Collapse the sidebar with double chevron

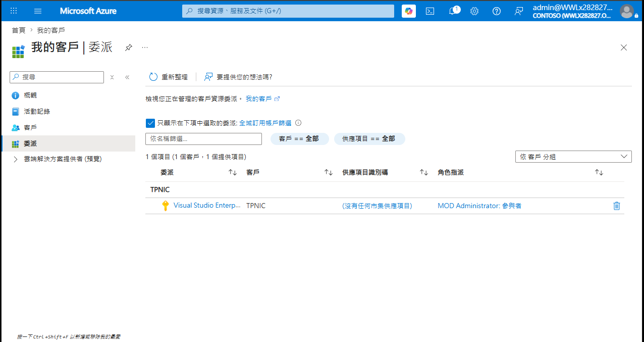point(127,77)
